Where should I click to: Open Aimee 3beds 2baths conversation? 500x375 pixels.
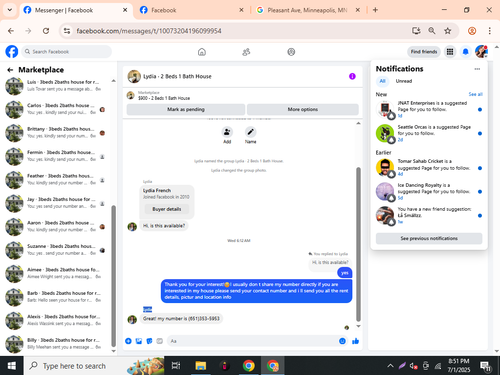(55, 273)
